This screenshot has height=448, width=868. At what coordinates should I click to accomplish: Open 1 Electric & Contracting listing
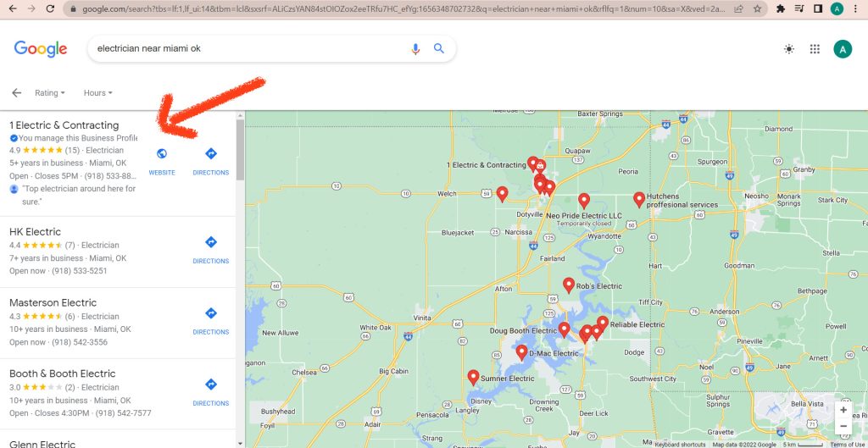pos(64,125)
